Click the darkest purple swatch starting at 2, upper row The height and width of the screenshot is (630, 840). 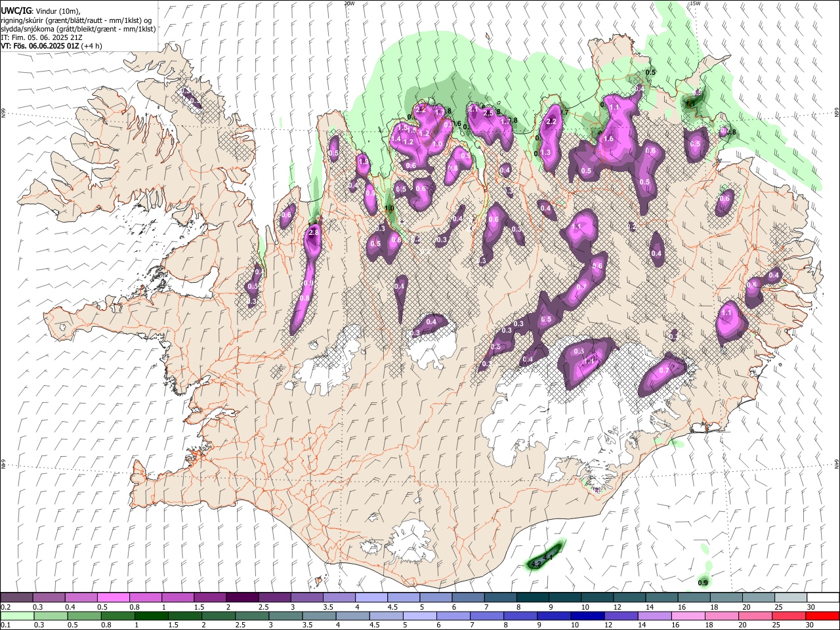coord(242,598)
